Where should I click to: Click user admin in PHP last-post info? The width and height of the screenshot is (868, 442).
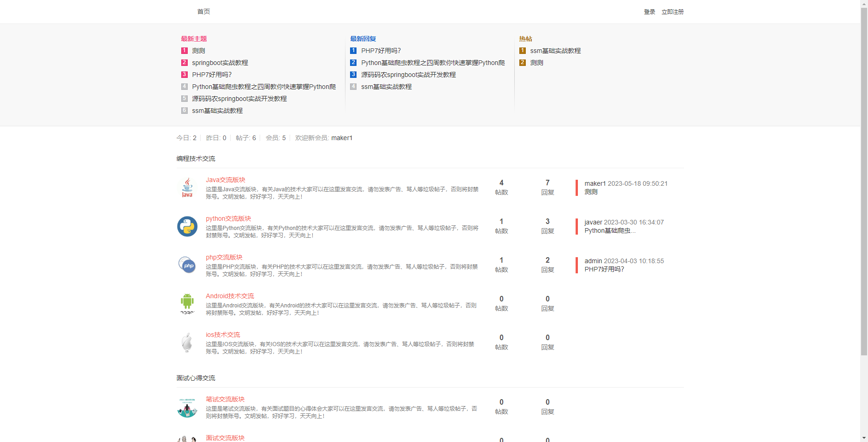click(593, 261)
